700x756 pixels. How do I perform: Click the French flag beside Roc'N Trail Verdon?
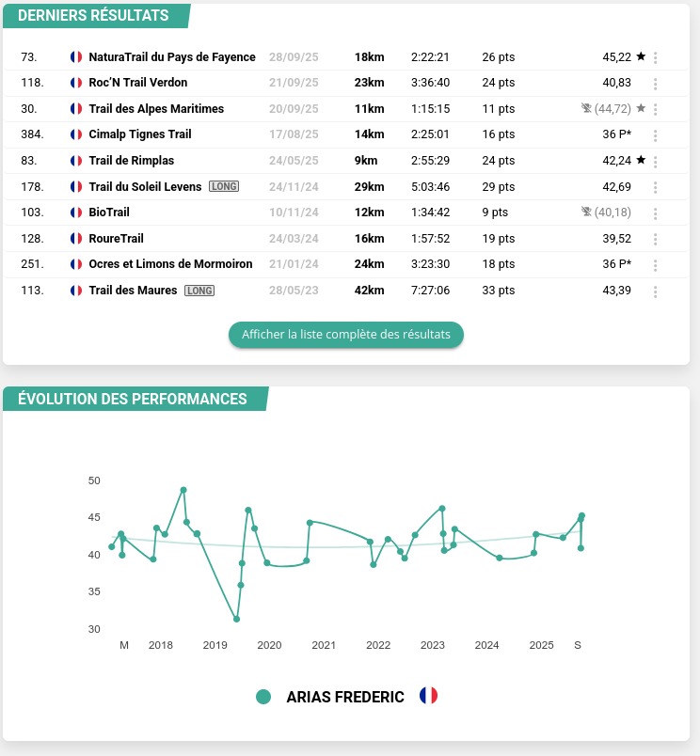[x=76, y=83]
